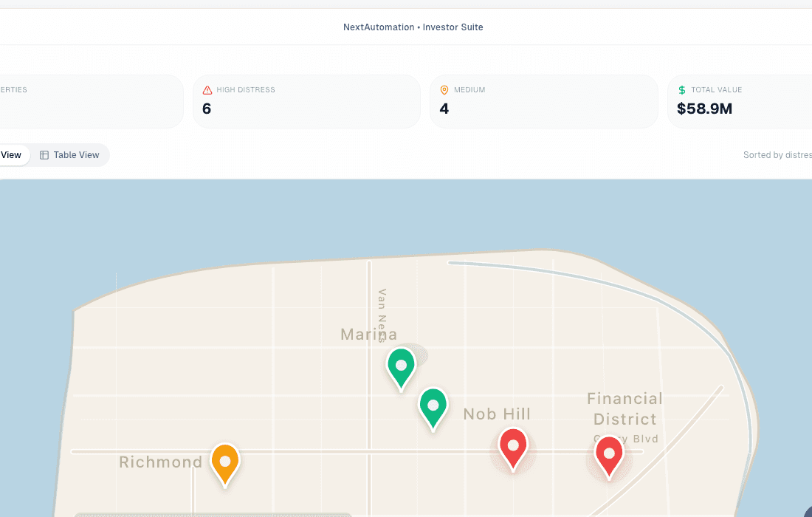This screenshot has width=812, height=517.
Task: Switch to Table View
Action: point(69,155)
